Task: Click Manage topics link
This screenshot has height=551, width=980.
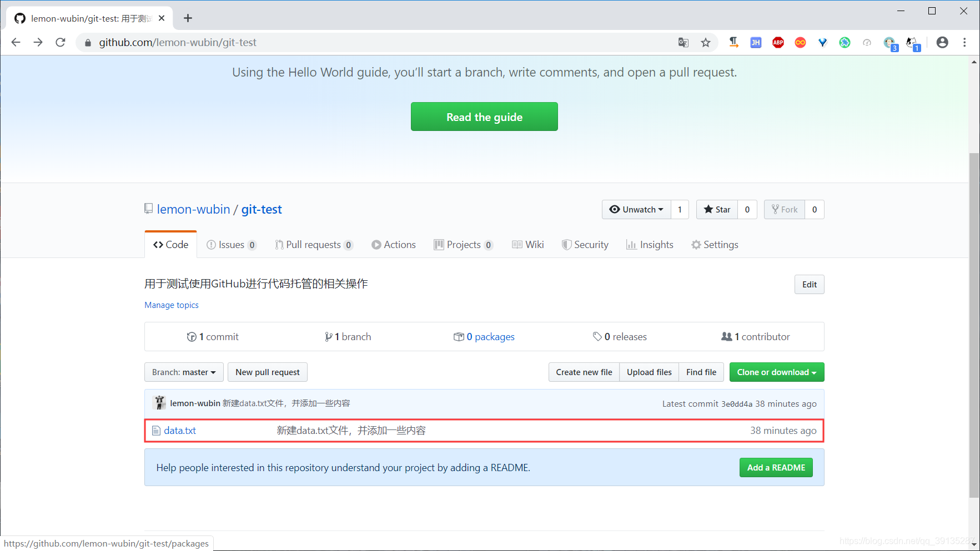Action: pyautogui.click(x=172, y=305)
